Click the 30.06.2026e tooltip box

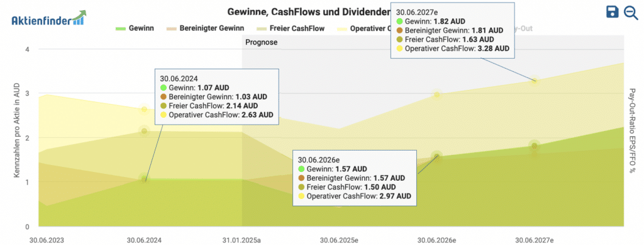[355, 178]
